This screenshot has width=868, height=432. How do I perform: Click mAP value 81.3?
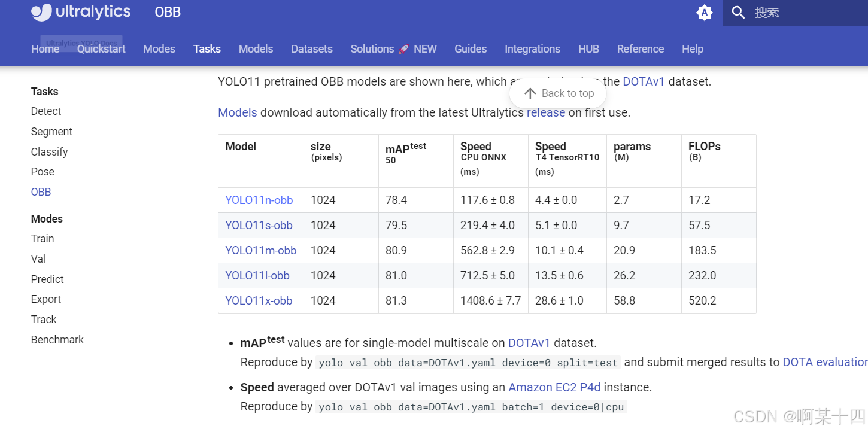coord(396,301)
